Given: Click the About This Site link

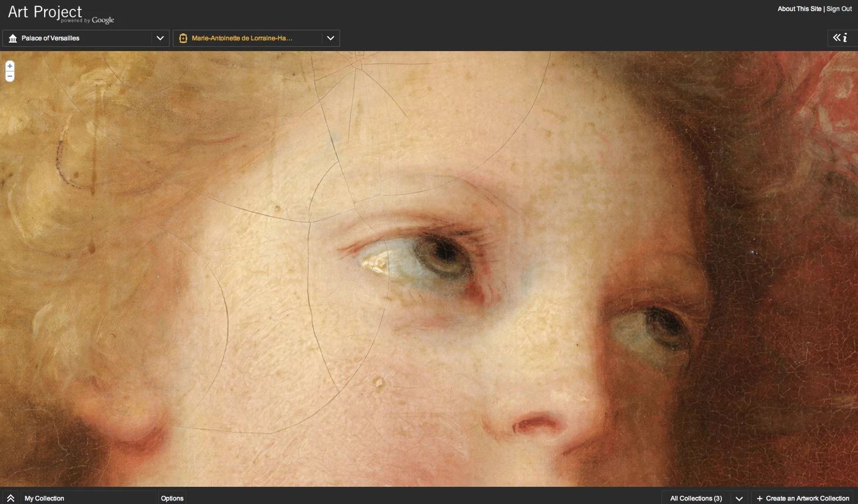Looking at the screenshot, I should (799, 9).
